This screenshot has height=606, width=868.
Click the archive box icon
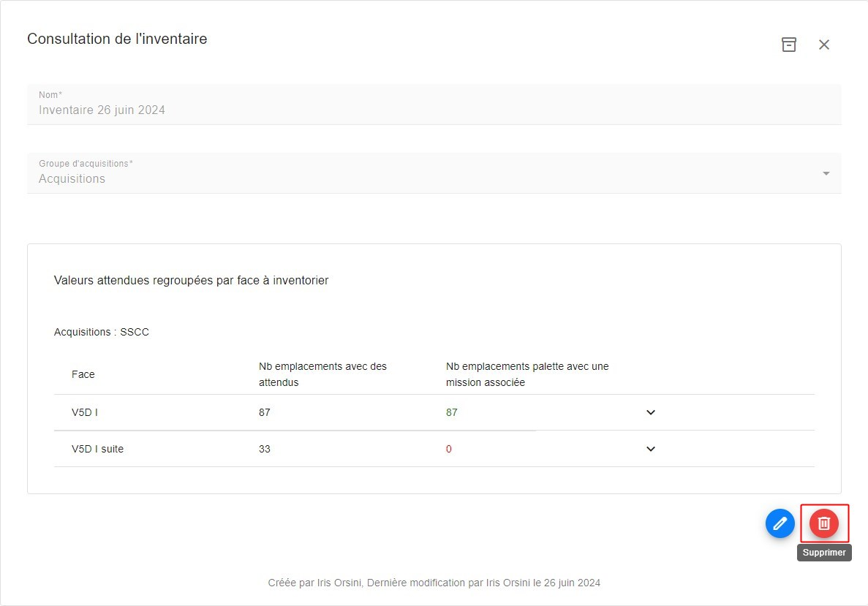(789, 45)
